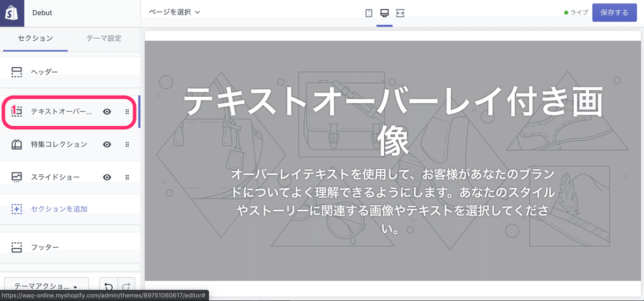The height and width of the screenshot is (301, 644).
Task: Open the テキストオーバー section row
Action: 70,112
